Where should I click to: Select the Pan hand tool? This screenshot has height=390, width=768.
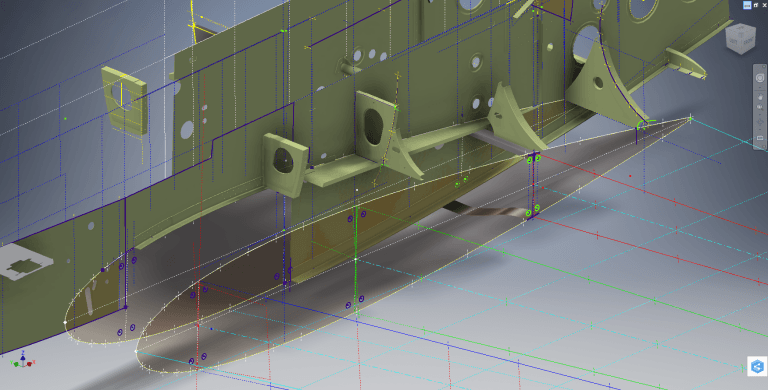pos(760,97)
